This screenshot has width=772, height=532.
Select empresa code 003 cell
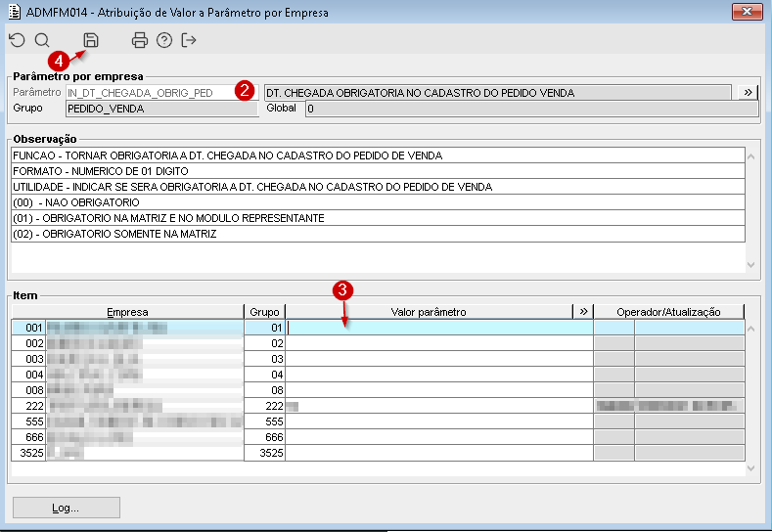click(x=28, y=359)
